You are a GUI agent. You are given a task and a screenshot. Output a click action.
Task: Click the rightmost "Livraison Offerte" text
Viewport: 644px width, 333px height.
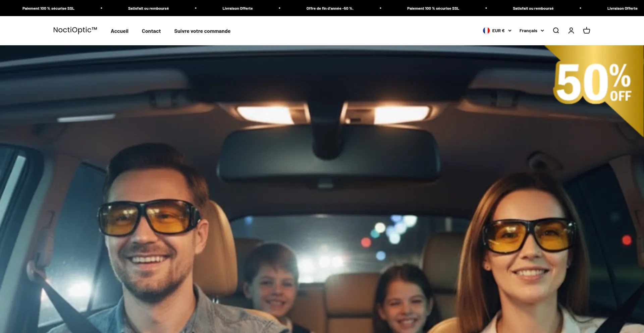coord(622,8)
